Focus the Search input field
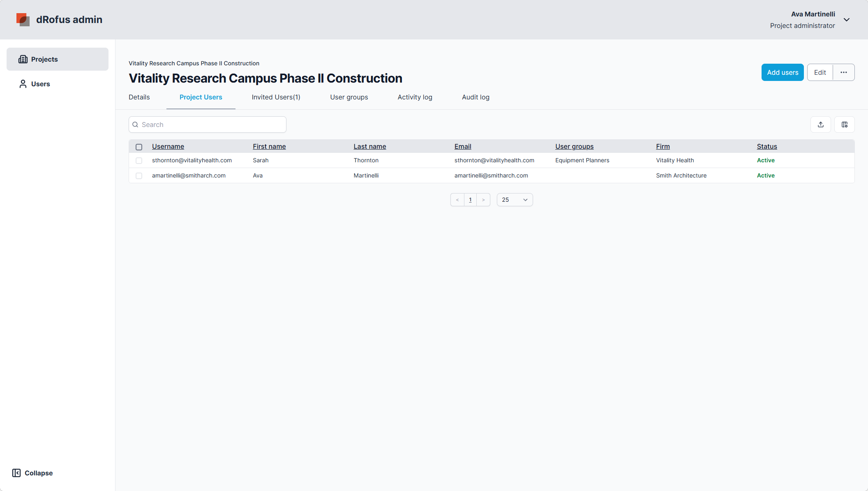This screenshot has height=491, width=868. coord(208,124)
